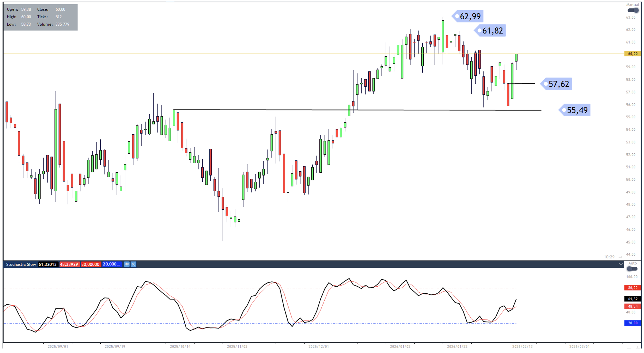Hide the Stochastic Slow indicator with eye icon
This screenshot has width=644, height=353.
tap(127, 264)
